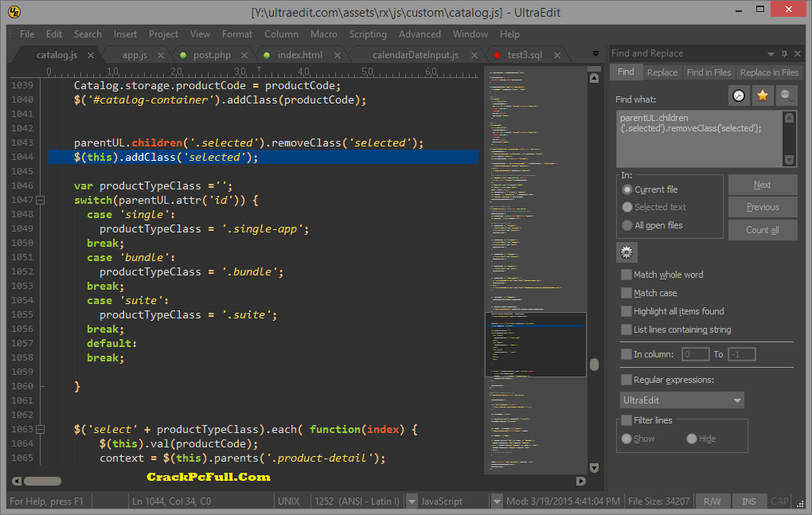The width and height of the screenshot is (812, 515).
Task: Open the Scripting menu
Action: [367, 34]
